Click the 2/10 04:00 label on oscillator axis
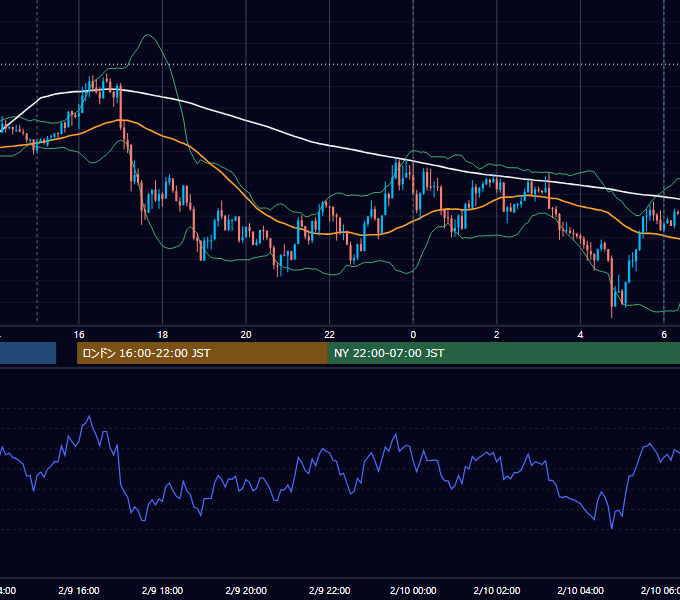Screen dimensions: 680x600 pos(580,590)
